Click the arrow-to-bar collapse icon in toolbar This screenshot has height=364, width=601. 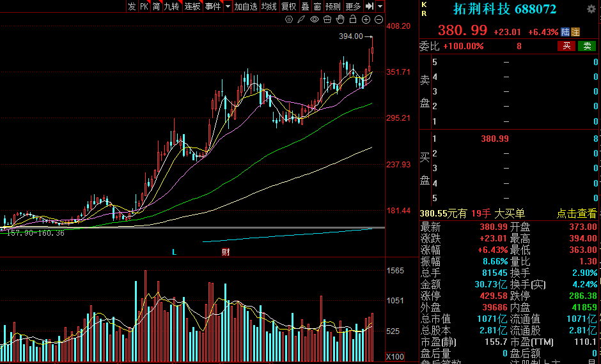369,6
